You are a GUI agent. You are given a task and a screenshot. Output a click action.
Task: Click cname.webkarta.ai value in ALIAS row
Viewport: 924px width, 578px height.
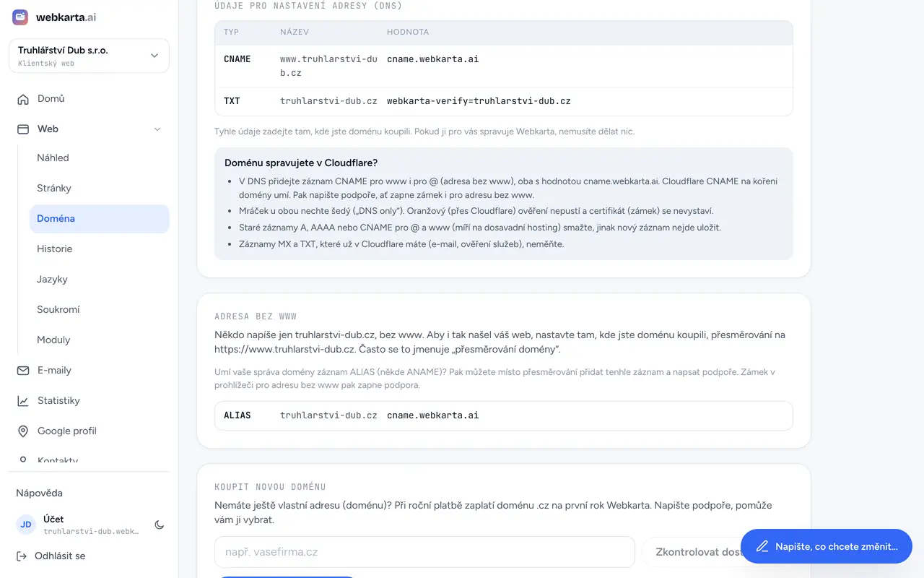[x=432, y=415]
